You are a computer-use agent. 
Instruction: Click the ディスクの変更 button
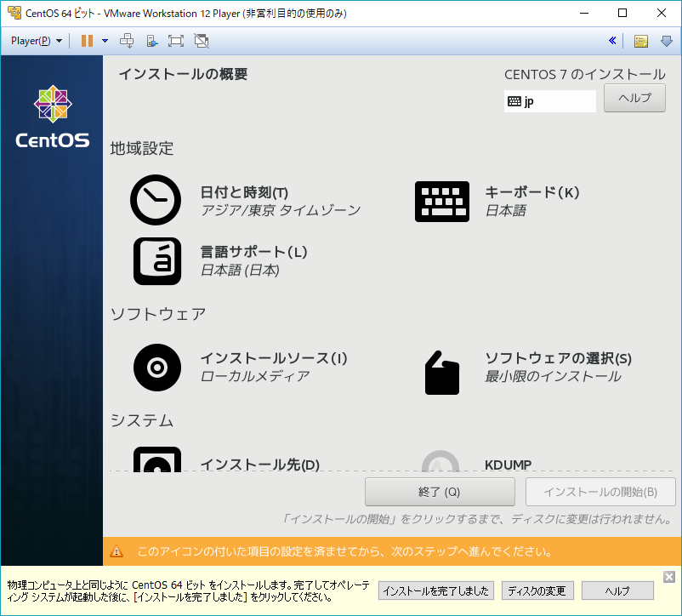pyautogui.click(x=537, y=590)
